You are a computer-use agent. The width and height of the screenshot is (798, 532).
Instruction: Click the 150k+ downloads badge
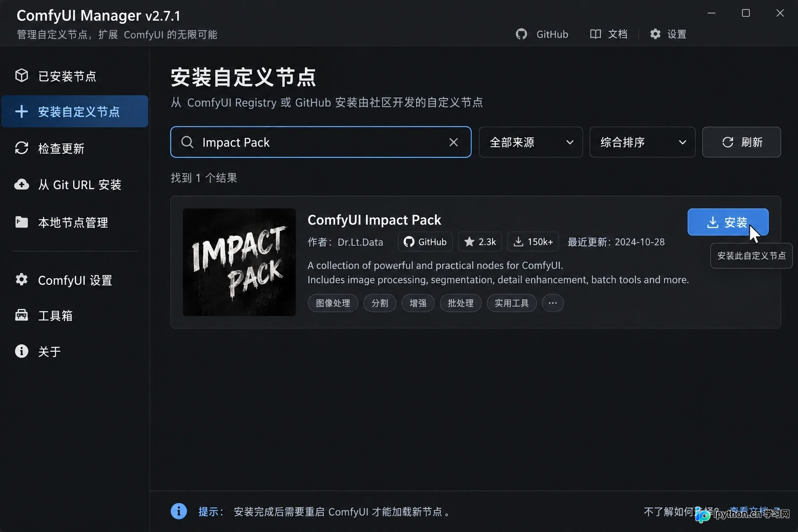[x=533, y=242]
